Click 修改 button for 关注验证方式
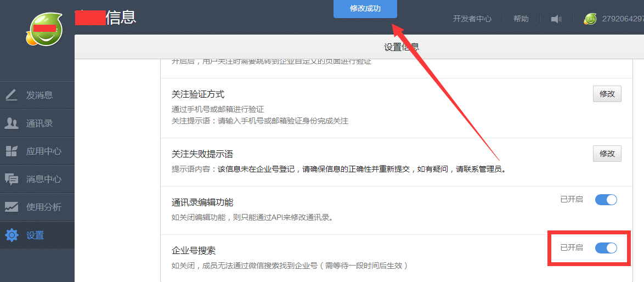 [607, 94]
